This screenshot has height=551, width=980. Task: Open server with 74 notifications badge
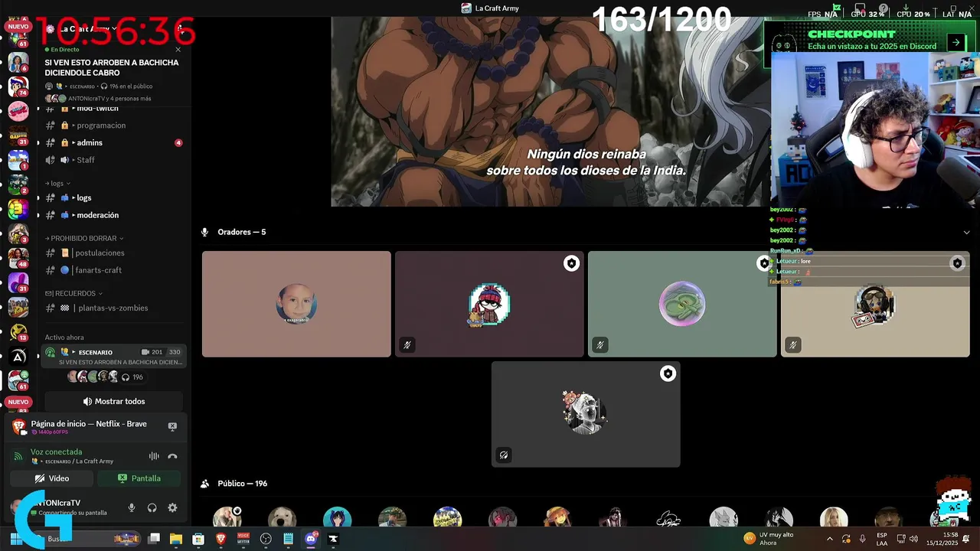pyautogui.click(x=18, y=86)
